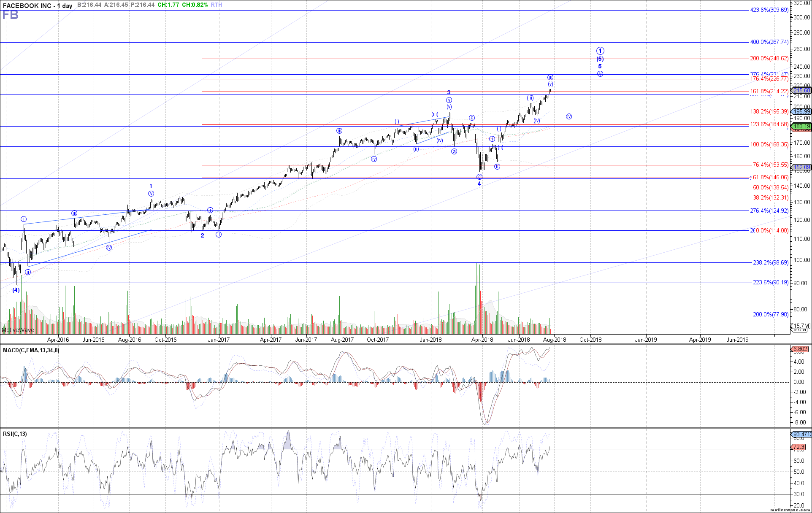Viewport: 812px width, 513px height.
Task: Select the 276.4%(124.92) Fibonacci label
Action: click(769, 211)
